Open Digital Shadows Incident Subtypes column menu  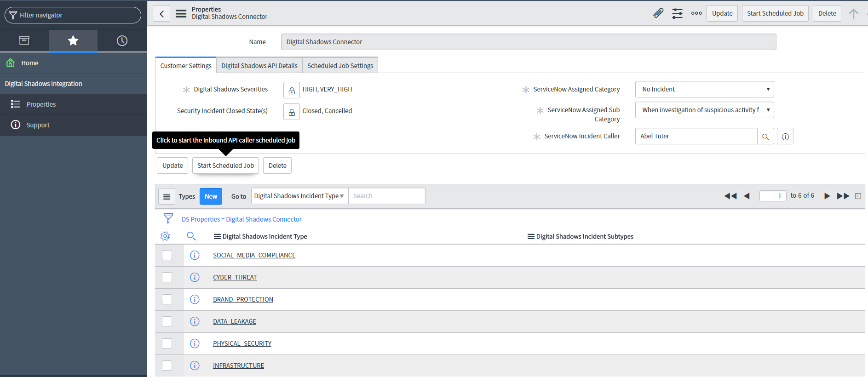(x=531, y=236)
